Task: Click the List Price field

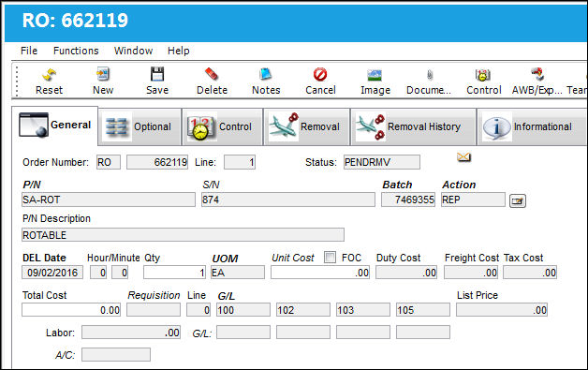Action: [502, 310]
